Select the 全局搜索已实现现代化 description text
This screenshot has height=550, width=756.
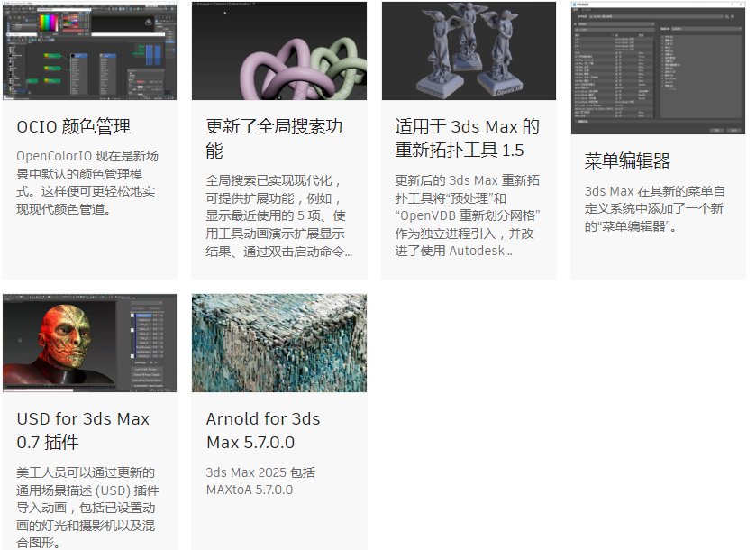pos(278,216)
